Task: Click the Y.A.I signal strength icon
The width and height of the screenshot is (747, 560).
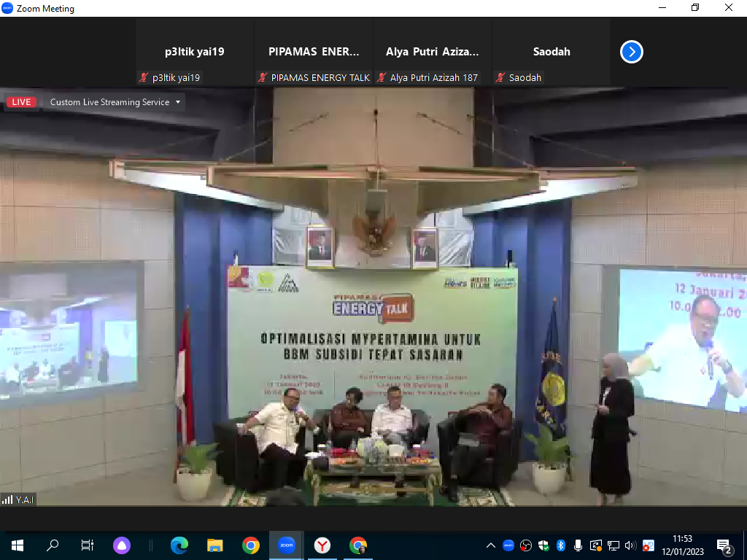Action: tap(7, 499)
